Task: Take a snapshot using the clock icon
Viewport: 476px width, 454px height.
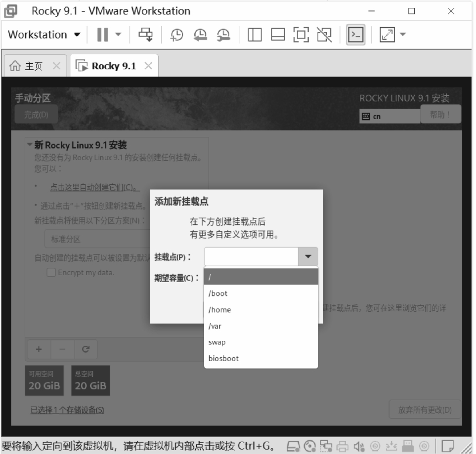Action: 177,35
